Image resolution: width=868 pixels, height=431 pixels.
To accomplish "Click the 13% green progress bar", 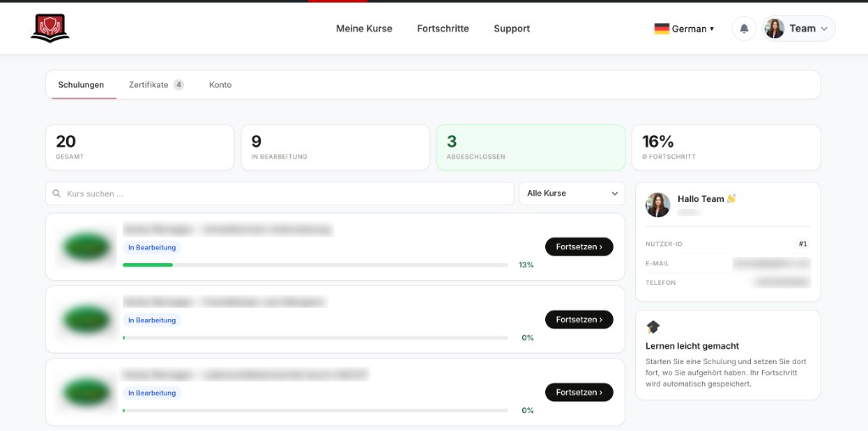I will point(147,265).
